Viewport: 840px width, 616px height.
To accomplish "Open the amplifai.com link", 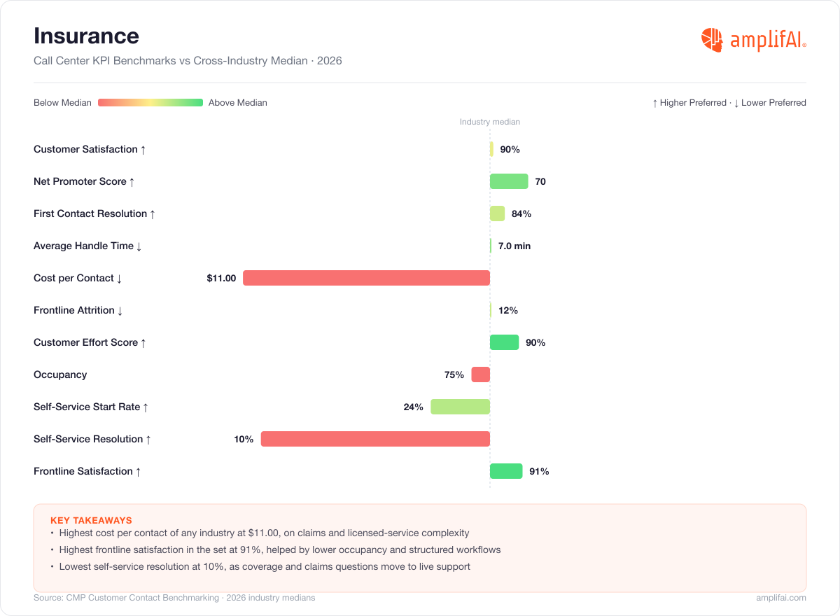I will 781,598.
